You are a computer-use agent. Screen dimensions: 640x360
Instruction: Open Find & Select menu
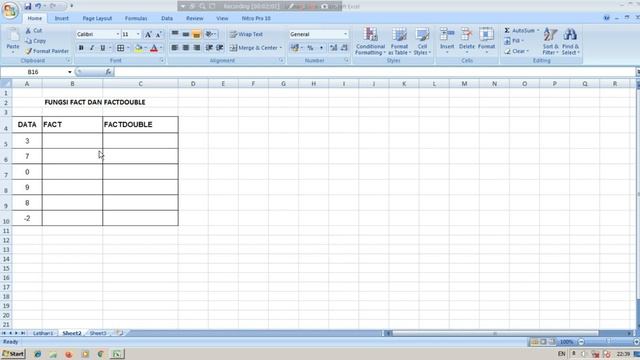point(570,41)
